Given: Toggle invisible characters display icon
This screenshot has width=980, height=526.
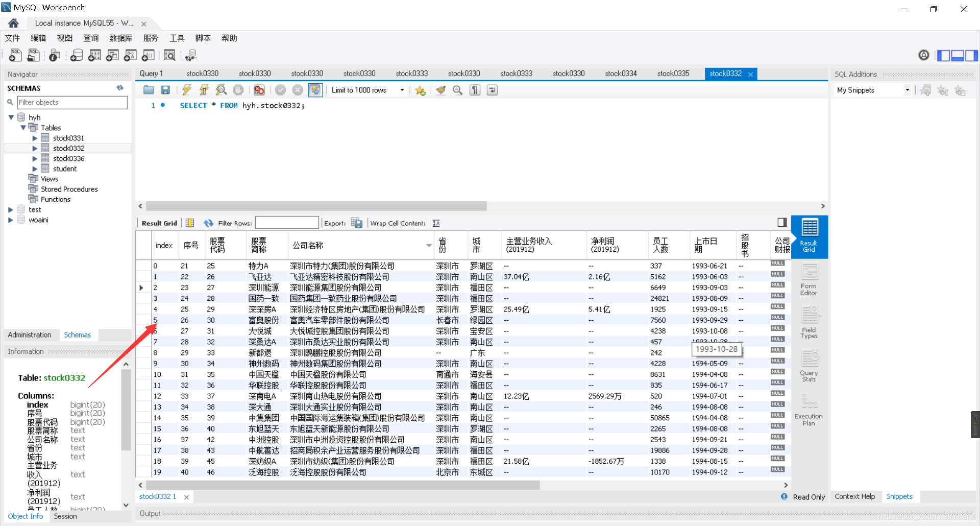Looking at the screenshot, I should (x=475, y=90).
